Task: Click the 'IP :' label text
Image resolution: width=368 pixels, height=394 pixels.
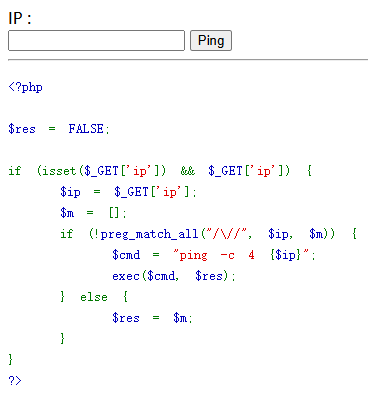Action: point(20,18)
